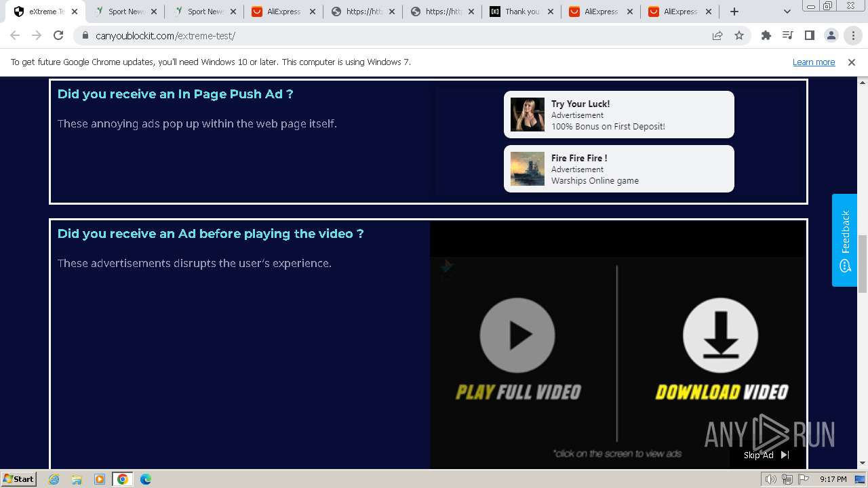This screenshot has height=488, width=868.
Task: Click the taskbar clock 9:17 PM
Action: click(x=833, y=479)
